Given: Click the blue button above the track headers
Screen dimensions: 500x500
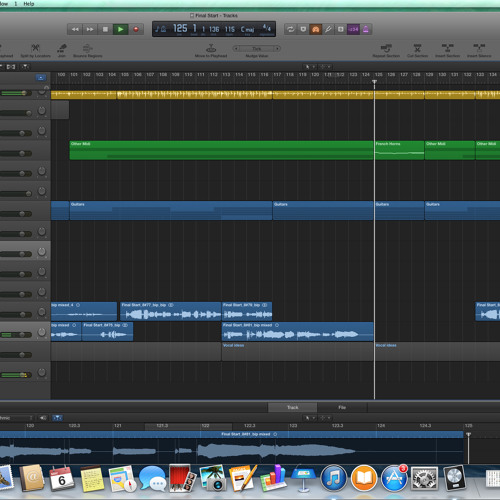Looking at the screenshot, I should [41, 78].
